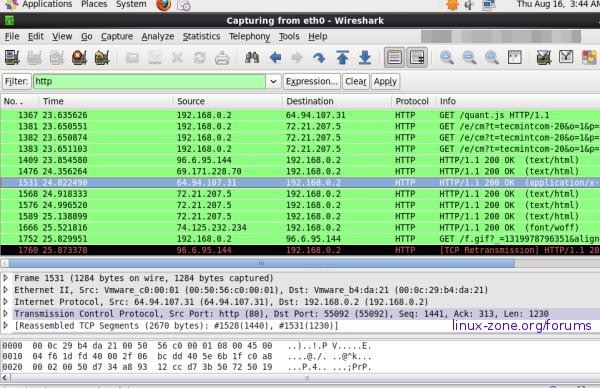Image resolution: width=600 pixels, height=388 pixels.
Task: Expand the Internet Protocol section
Action: point(6,302)
